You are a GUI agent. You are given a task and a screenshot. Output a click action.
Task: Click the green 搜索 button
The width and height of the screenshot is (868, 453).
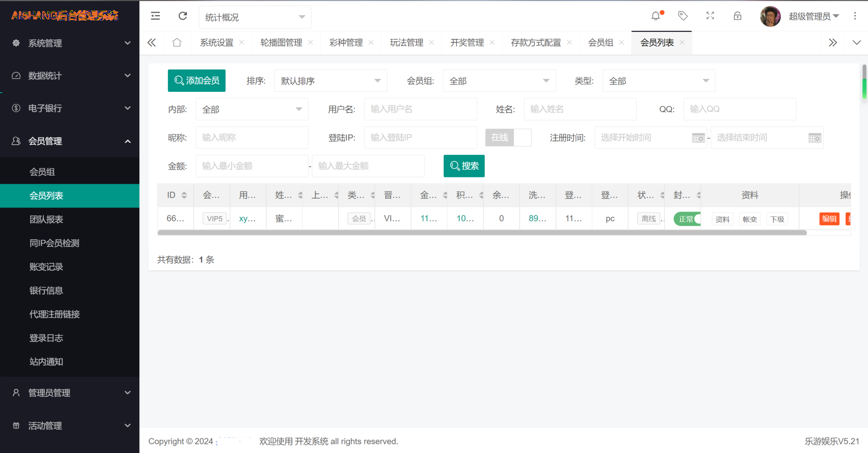[464, 166]
